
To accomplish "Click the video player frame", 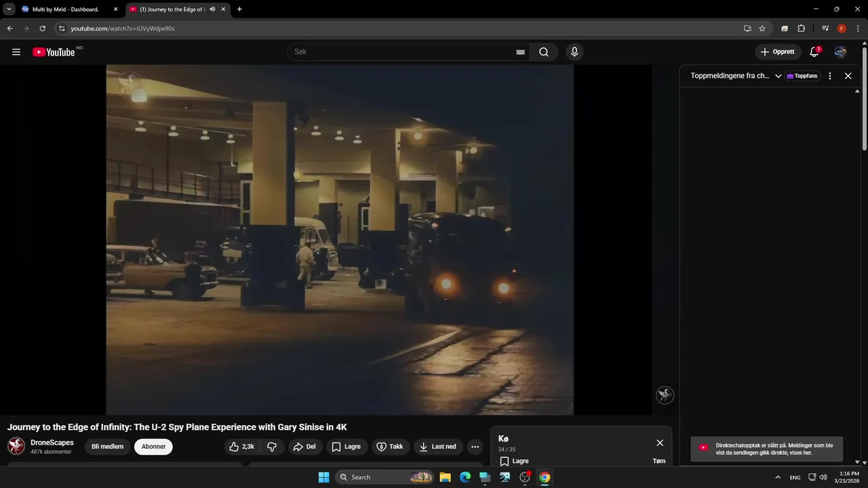I will 340,239.
